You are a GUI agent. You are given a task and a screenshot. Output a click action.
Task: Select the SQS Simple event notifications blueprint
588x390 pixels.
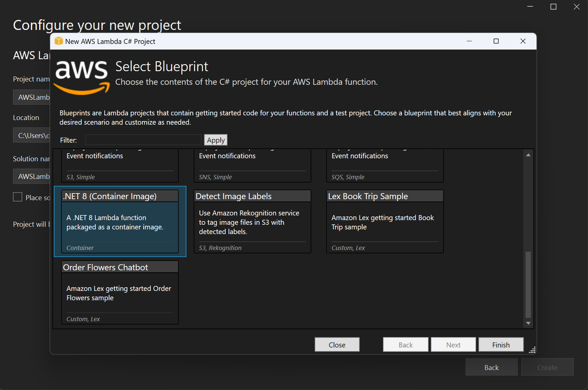click(385, 166)
